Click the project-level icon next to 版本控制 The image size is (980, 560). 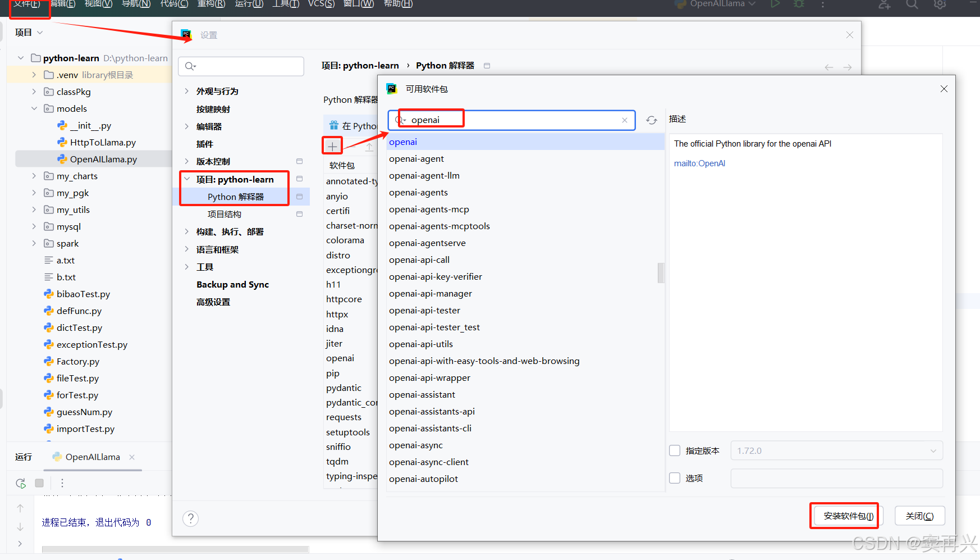[299, 161]
